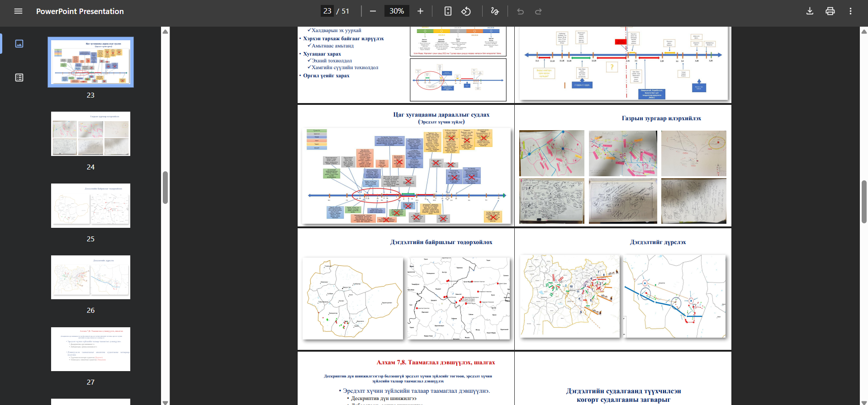Edit the page number field showing 23
Viewport: 868px width, 405px height.
point(327,11)
